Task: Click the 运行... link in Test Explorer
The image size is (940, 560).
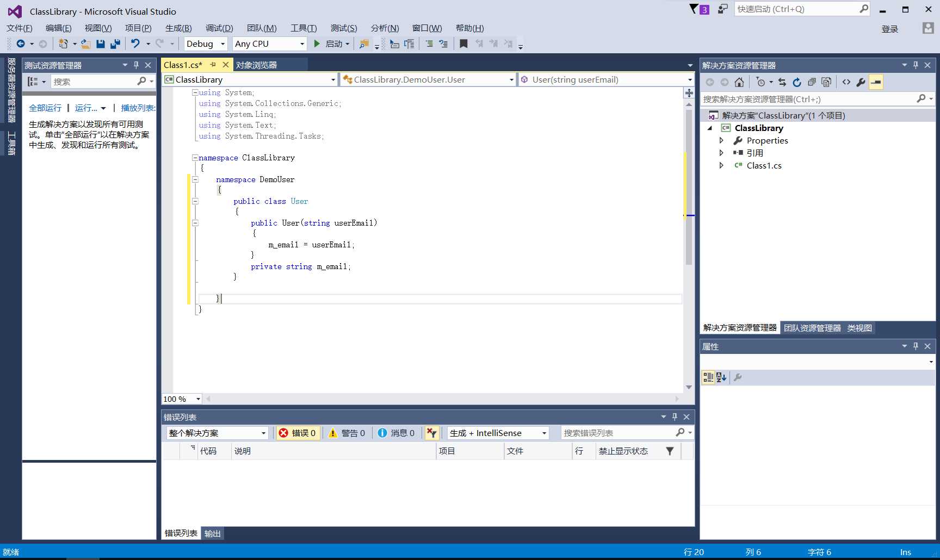Action: click(86, 108)
